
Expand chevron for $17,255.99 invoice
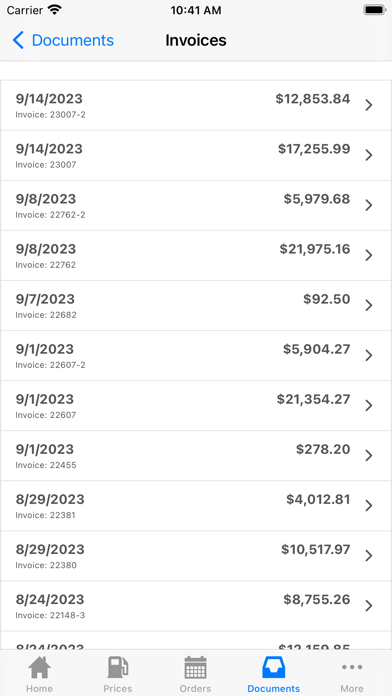(x=368, y=155)
